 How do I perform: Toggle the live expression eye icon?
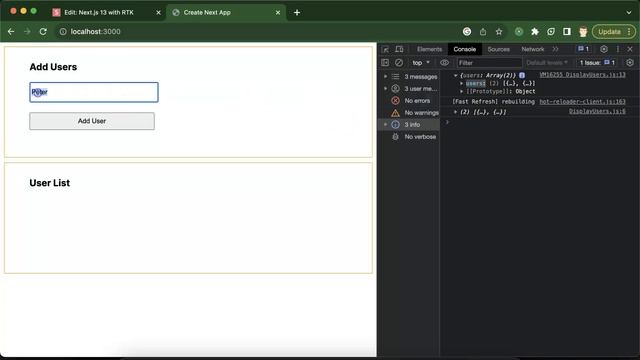444,63
